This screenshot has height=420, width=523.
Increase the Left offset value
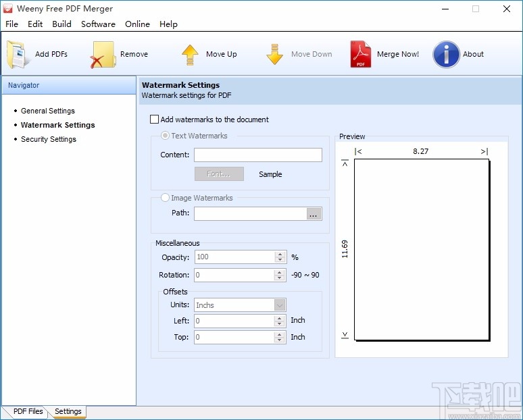point(280,318)
